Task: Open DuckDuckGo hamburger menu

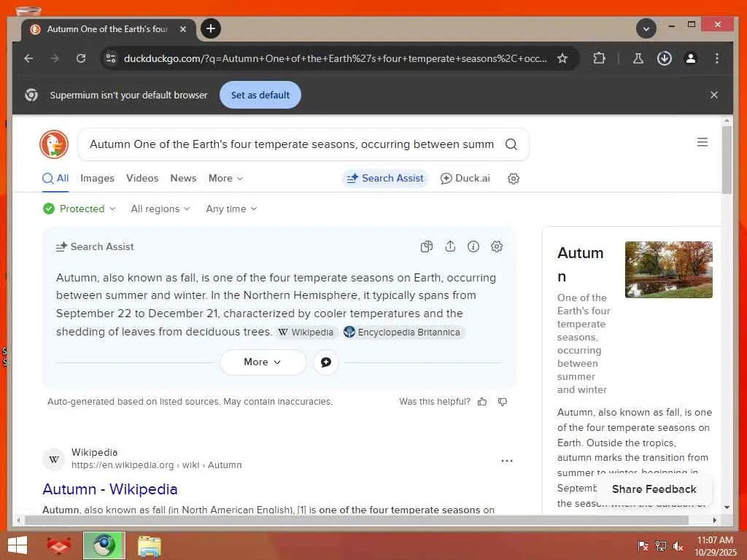Action: tap(703, 142)
